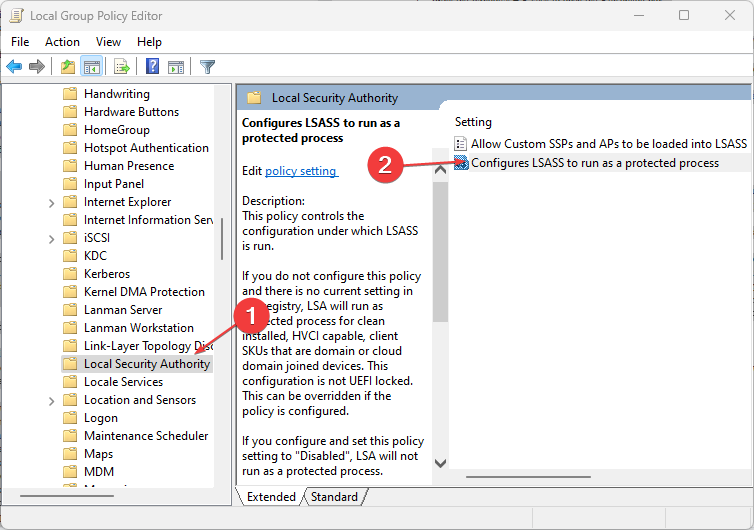The height and width of the screenshot is (530, 754).
Task: Go up one level with folder icon
Action: (68, 66)
